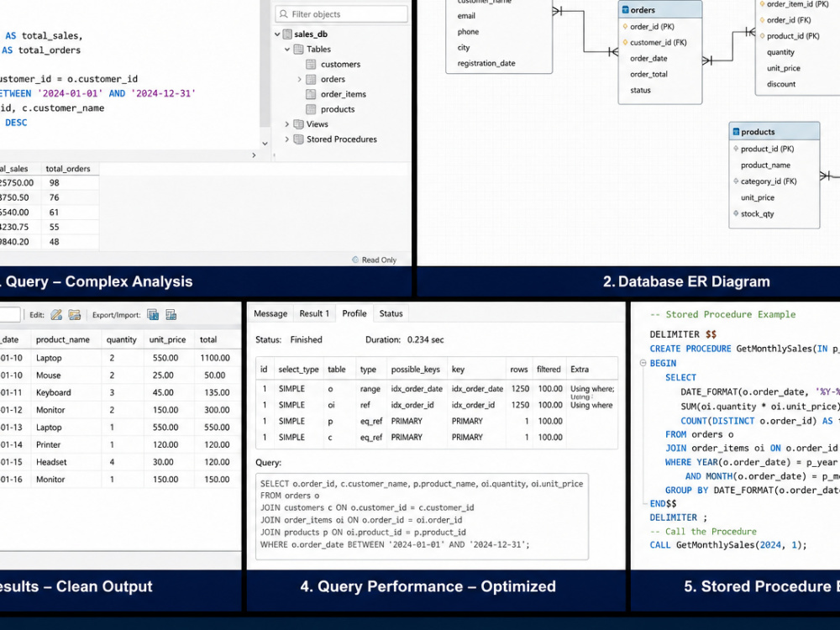Click key icon beside order_id (PK)
840x630 pixels.
tap(625, 26)
